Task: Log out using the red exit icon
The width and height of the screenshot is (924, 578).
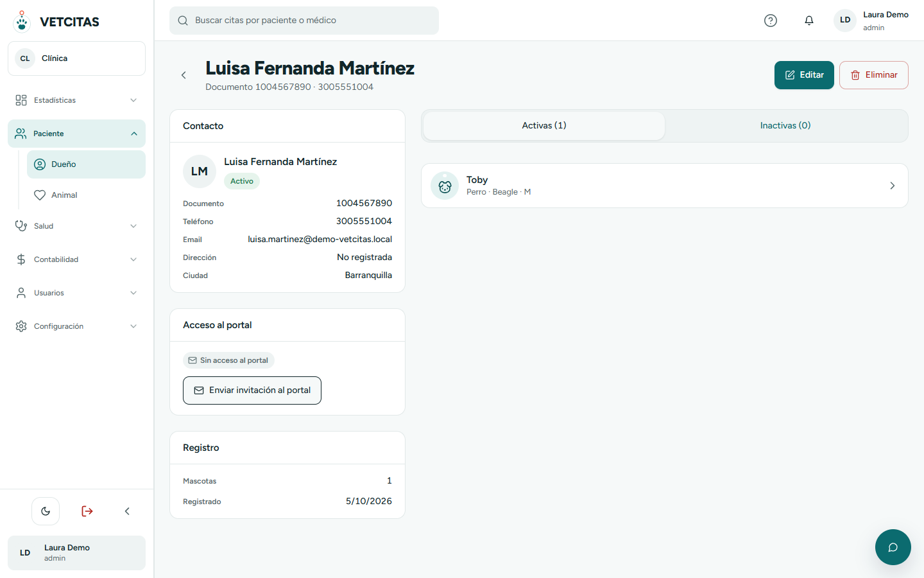Action: (x=87, y=511)
